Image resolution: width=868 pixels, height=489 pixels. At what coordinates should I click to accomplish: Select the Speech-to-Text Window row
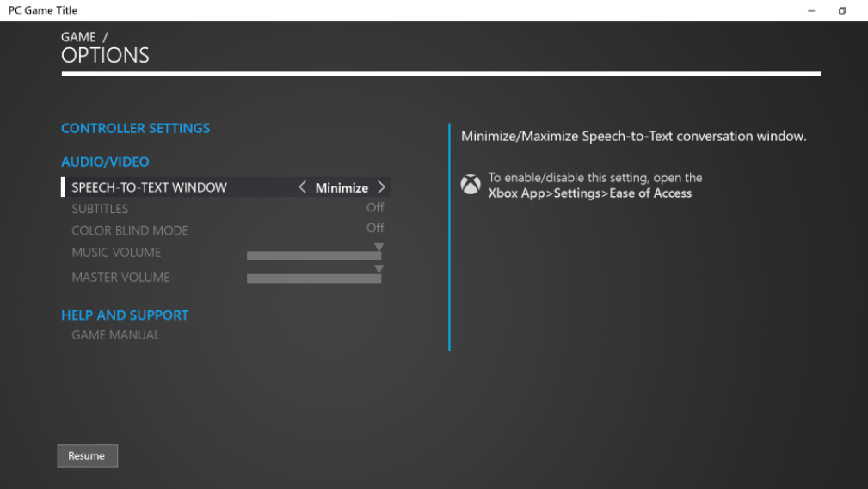click(x=226, y=187)
